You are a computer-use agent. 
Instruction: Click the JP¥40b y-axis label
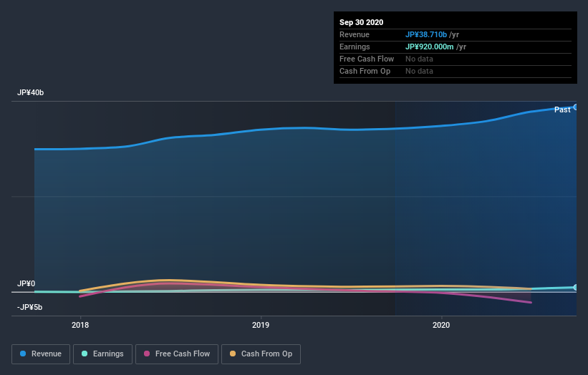(x=30, y=92)
